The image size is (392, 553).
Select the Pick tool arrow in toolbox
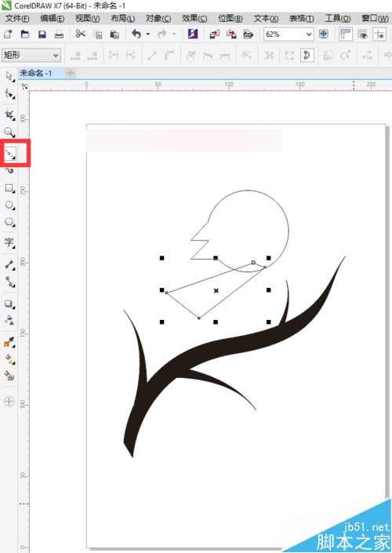pyautogui.click(x=9, y=76)
